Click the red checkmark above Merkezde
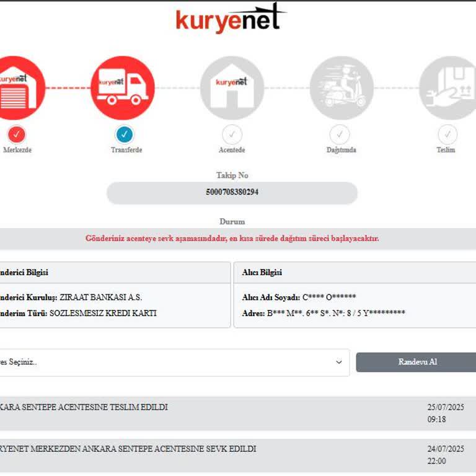This screenshot has height=476, width=476. click(17, 134)
